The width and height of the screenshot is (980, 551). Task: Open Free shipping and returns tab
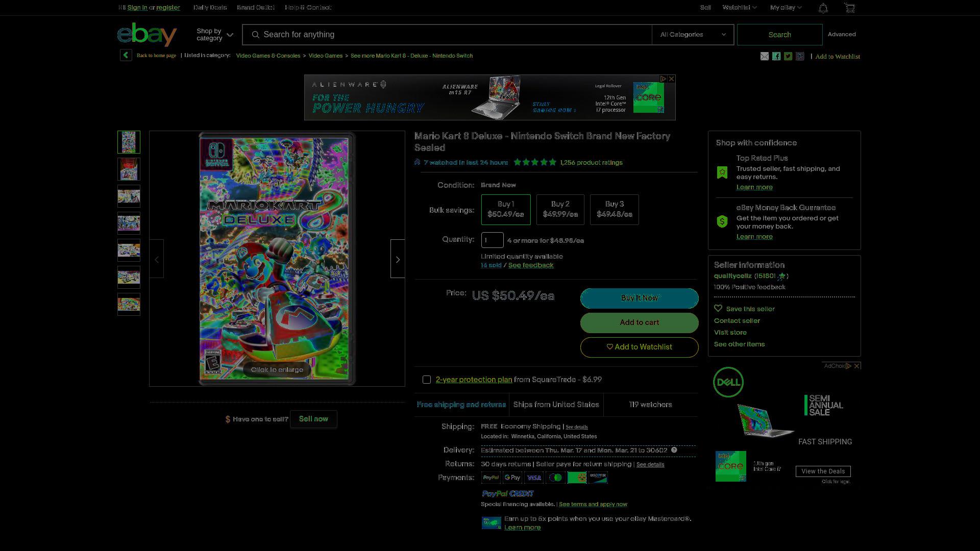click(461, 405)
